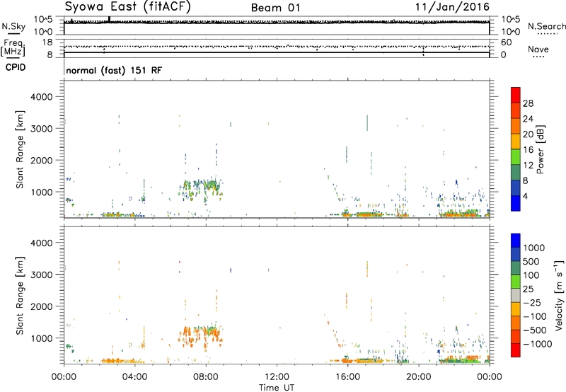Click the "12" value on the power colorbar
Image resolution: width=566 pixels, height=392 pixels.
click(528, 166)
